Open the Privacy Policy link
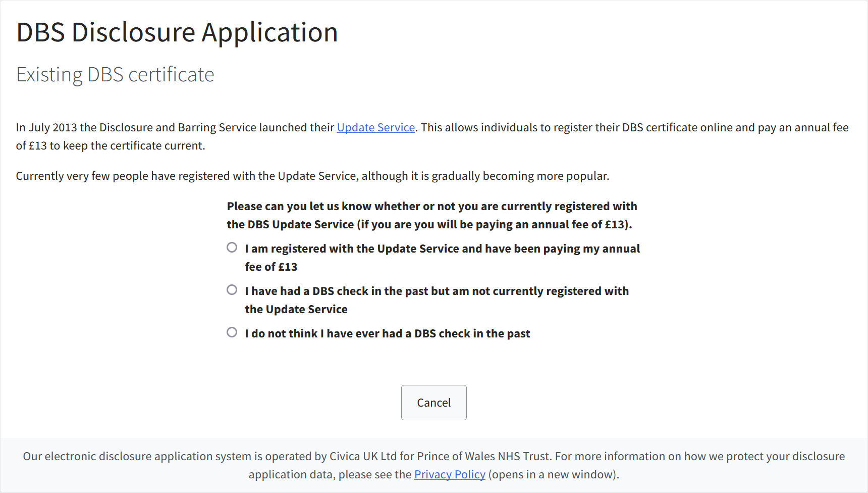 pos(450,474)
